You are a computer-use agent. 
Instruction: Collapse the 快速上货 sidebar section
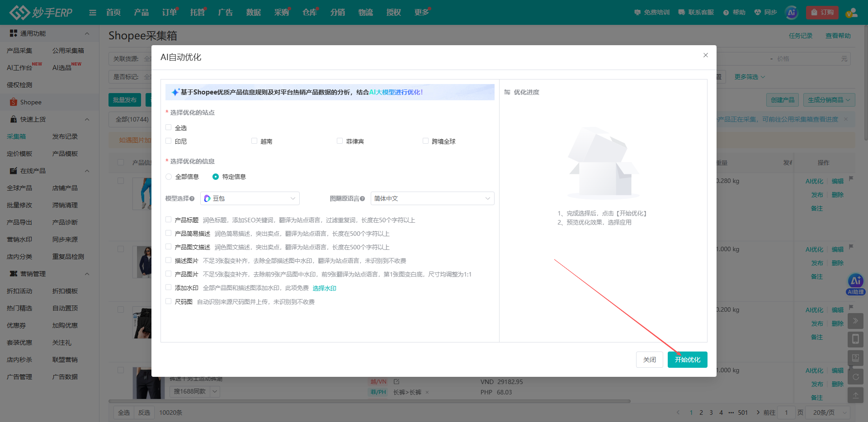coord(87,119)
